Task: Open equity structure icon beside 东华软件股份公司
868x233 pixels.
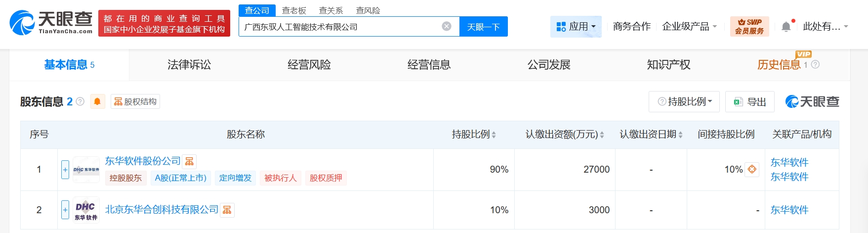Action: (x=189, y=161)
